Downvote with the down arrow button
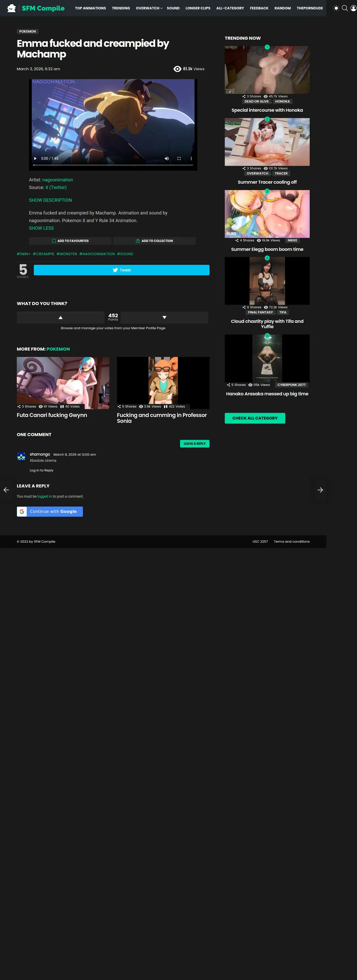The height and width of the screenshot is (980, 357). tap(164, 317)
